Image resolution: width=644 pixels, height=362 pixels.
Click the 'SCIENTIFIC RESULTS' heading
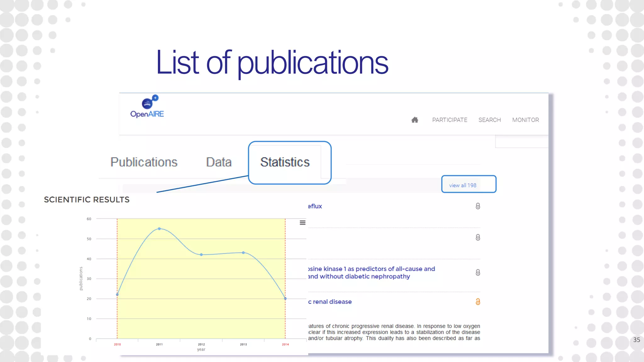[x=87, y=200]
